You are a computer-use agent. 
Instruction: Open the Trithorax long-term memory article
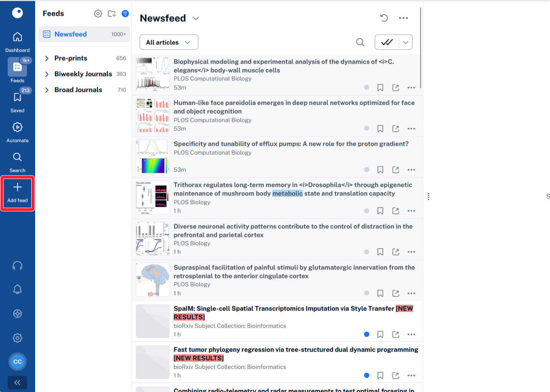coord(293,189)
